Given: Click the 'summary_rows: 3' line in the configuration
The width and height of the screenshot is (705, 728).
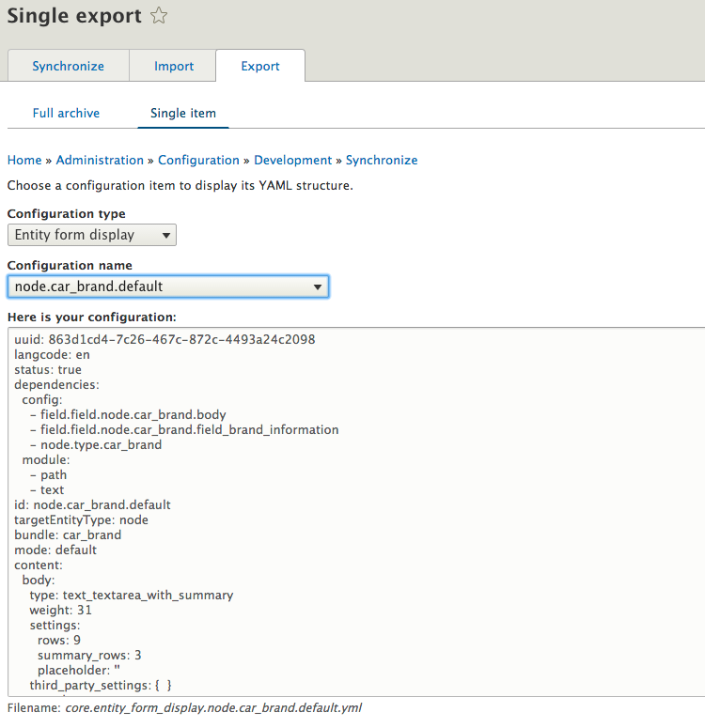Looking at the screenshot, I should pyautogui.click(x=89, y=655).
